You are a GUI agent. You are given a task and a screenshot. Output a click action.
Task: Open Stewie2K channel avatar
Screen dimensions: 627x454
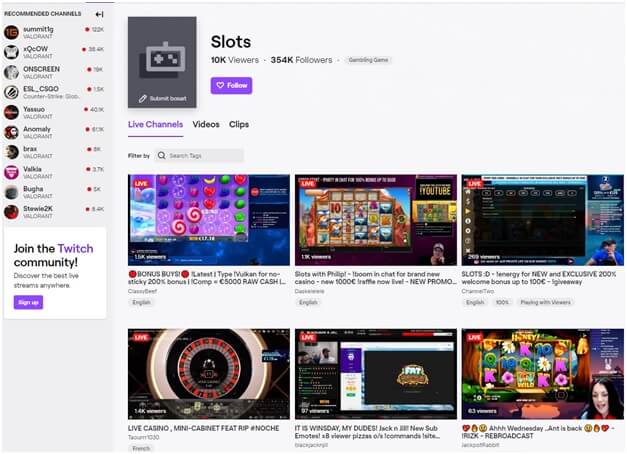click(11, 212)
